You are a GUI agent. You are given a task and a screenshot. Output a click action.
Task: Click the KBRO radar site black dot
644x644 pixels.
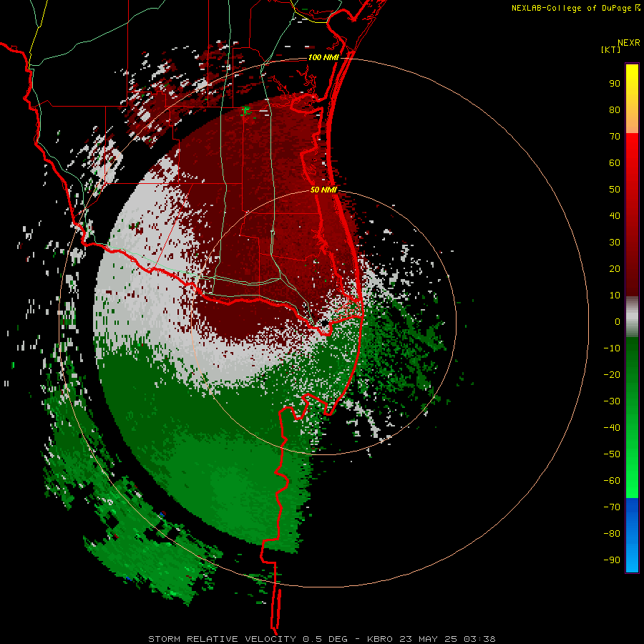coord(325,323)
